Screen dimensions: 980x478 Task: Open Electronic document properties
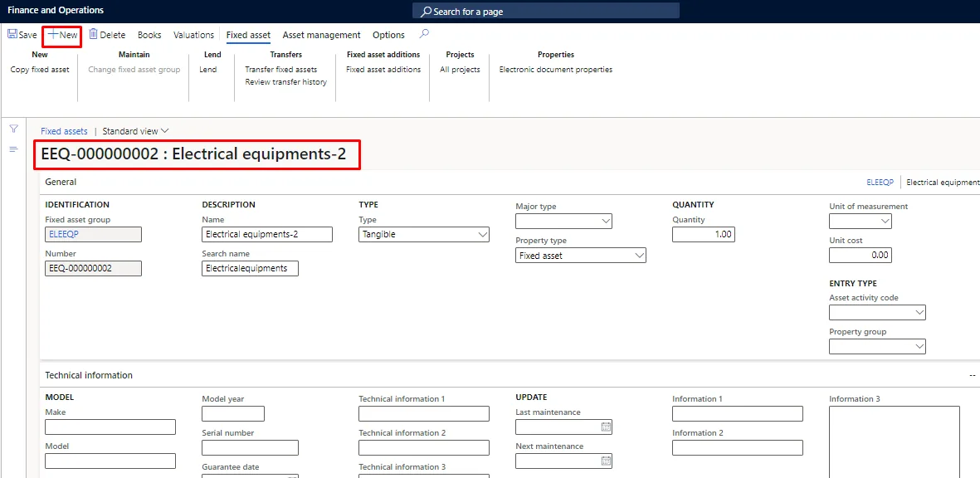(556, 70)
